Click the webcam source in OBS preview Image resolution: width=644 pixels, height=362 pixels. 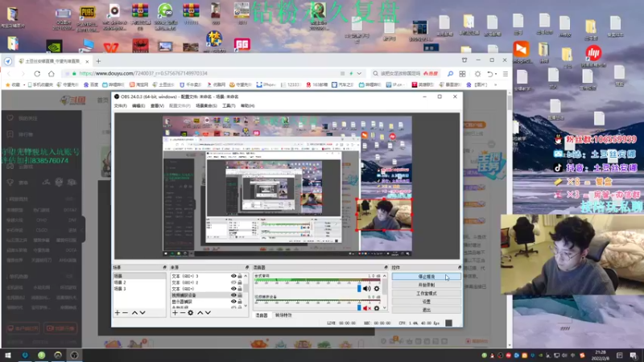(x=384, y=215)
